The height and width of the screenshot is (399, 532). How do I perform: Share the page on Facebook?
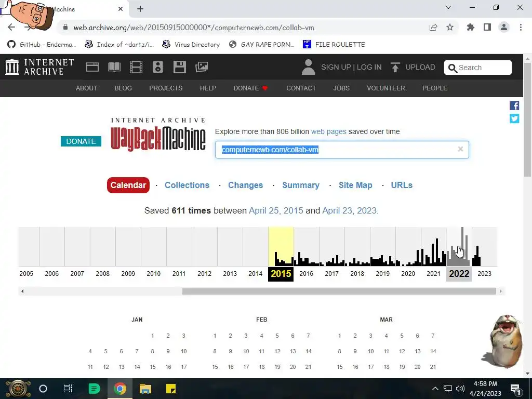pos(514,105)
